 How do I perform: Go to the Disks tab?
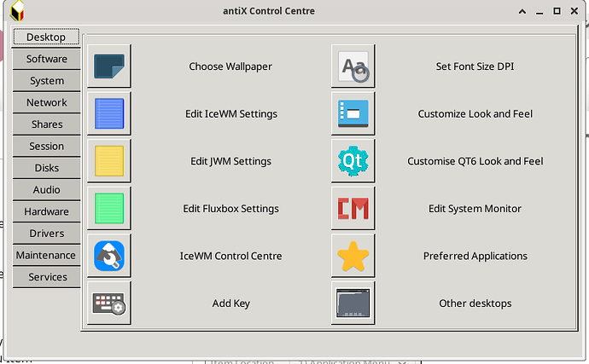46,168
